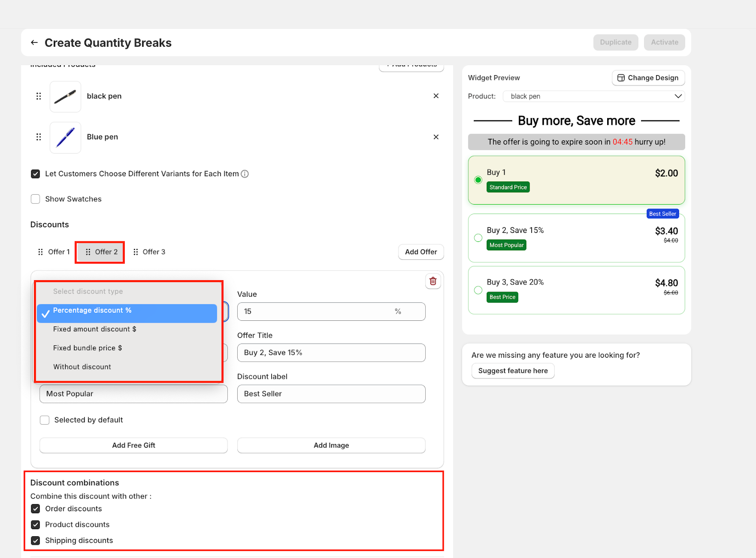The image size is (756, 558).
Task: Uncheck Let Customers Choose Different Variants
Action: 35,174
